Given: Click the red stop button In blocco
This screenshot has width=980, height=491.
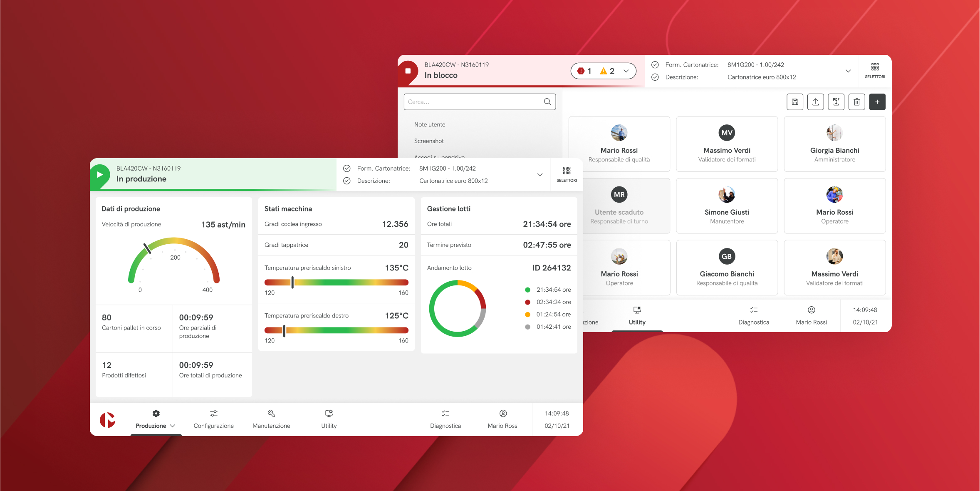Looking at the screenshot, I should (408, 71).
